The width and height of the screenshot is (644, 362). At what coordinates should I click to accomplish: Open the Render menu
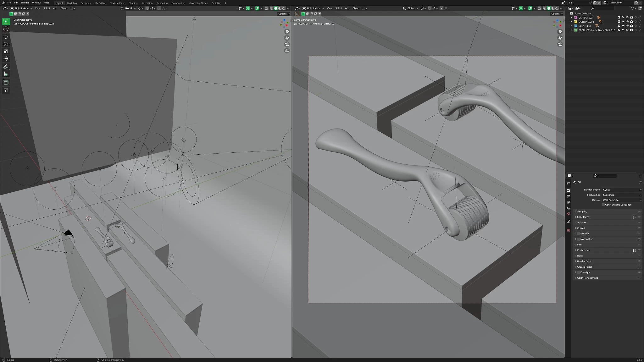pyautogui.click(x=25, y=3)
